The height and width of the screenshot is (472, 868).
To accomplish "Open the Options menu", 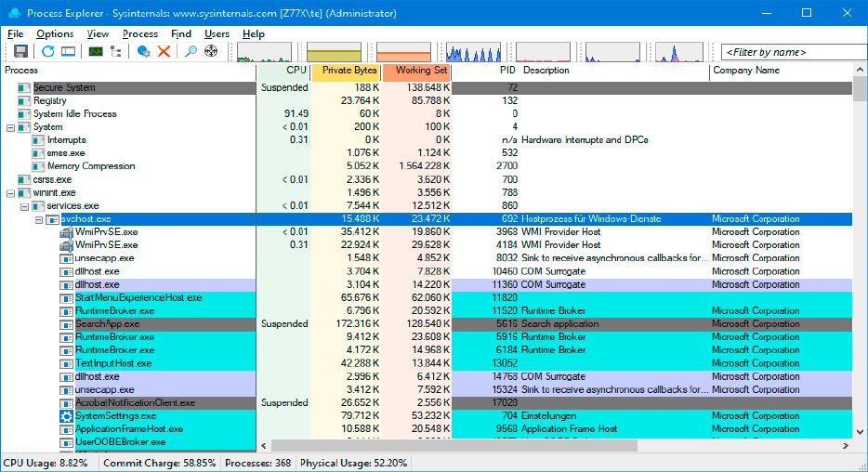I will coord(55,33).
